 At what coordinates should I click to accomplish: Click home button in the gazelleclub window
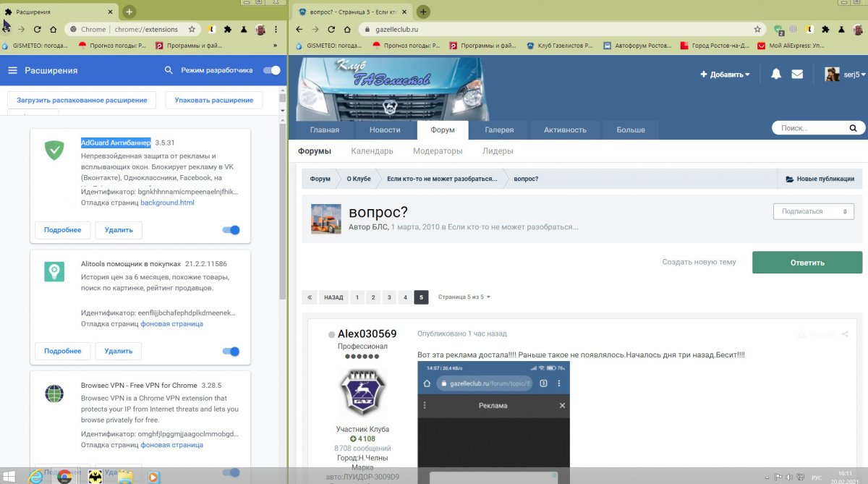346,30
